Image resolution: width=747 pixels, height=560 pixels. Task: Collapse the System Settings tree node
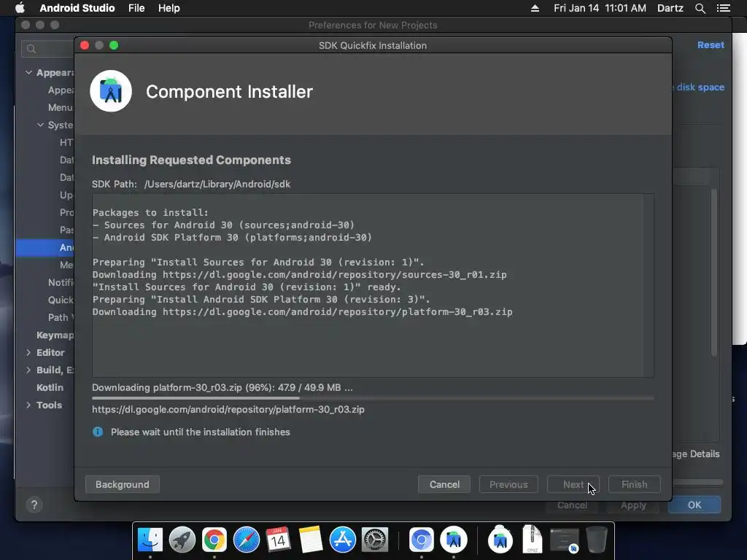41,125
